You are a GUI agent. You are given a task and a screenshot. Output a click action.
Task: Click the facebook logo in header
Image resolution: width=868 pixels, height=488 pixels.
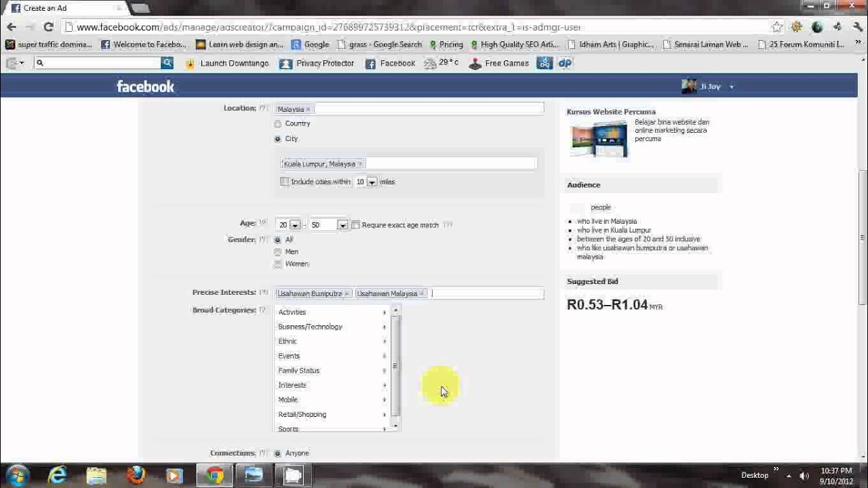pos(145,86)
